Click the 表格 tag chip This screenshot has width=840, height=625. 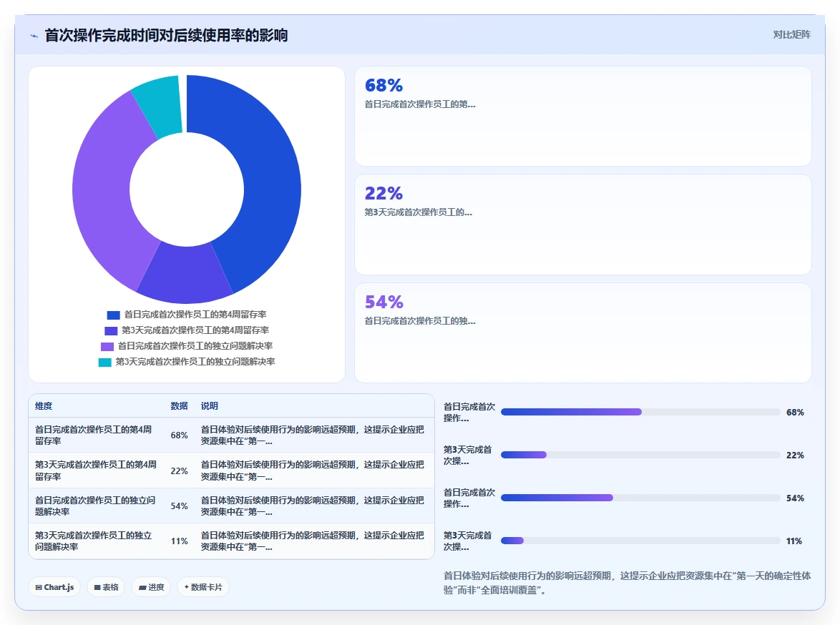tap(106, 587)
